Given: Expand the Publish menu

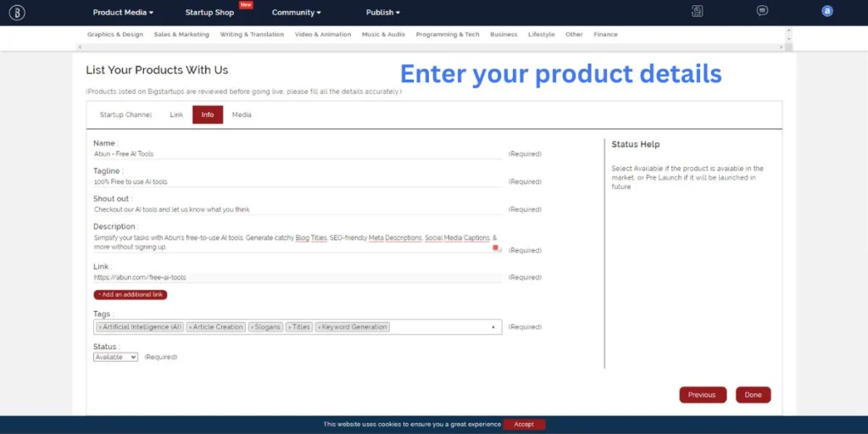Looking at the screenshot, I should (x=382, y=12).
